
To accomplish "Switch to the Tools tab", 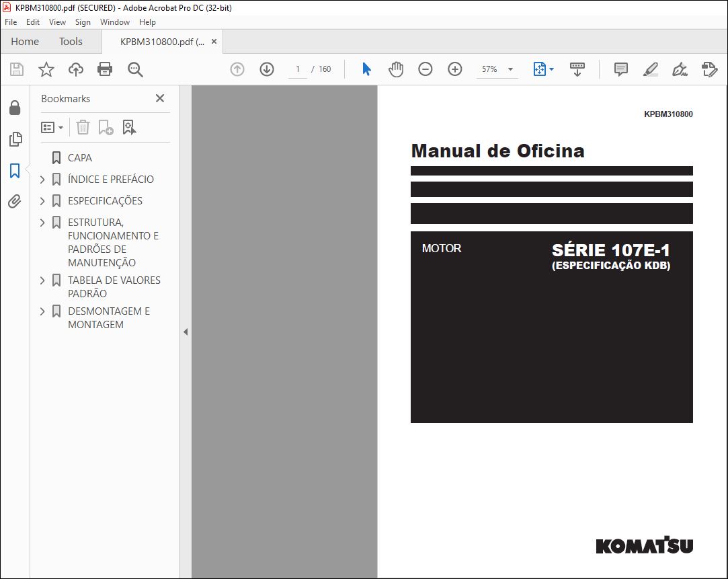I will (x=71, y=41).
